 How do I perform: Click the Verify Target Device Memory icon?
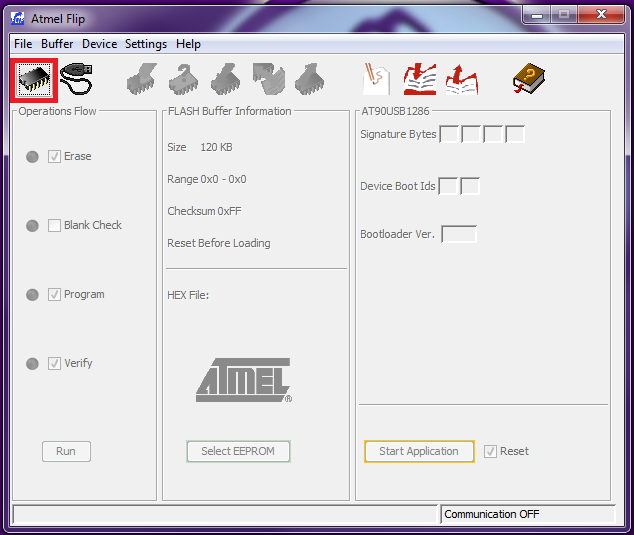coord(268,79)
